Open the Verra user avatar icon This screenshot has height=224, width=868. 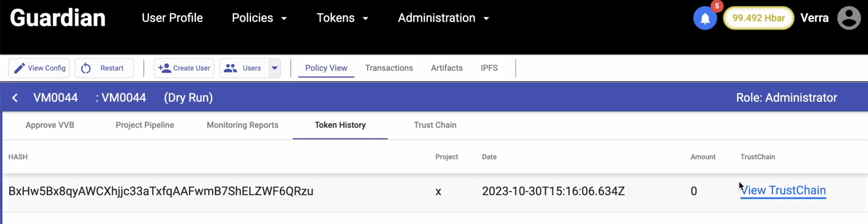[848, 18]
